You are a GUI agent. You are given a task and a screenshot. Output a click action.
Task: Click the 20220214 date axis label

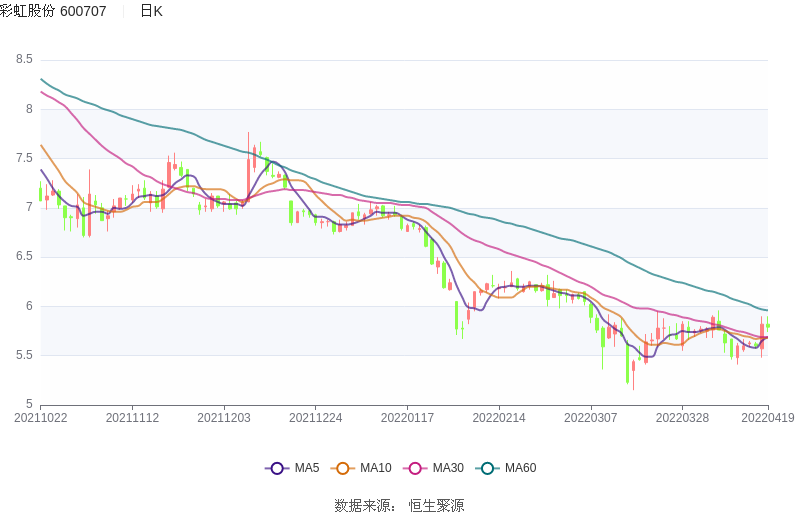498,418
